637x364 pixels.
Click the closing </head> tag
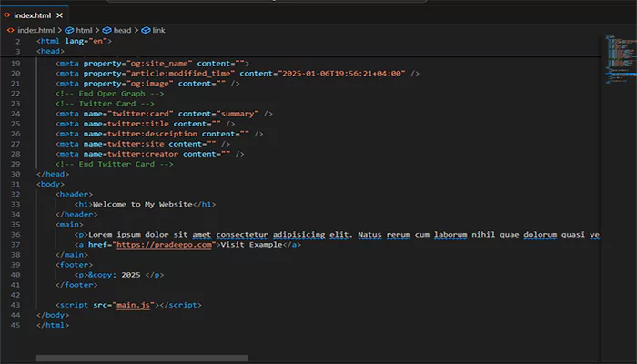tap(53, 175)
